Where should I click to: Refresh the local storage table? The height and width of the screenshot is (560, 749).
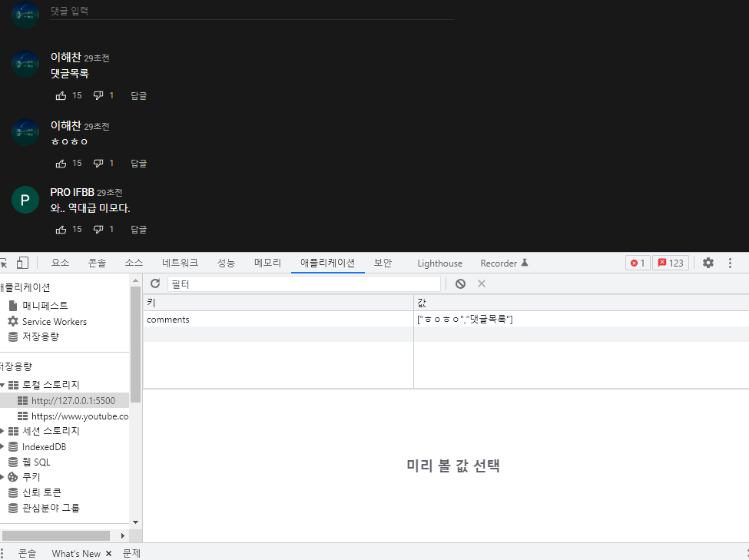click(155, 283)
